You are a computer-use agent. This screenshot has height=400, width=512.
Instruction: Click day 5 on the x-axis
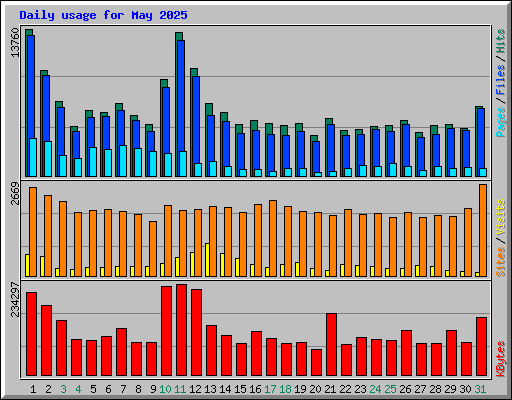[93, 389]
